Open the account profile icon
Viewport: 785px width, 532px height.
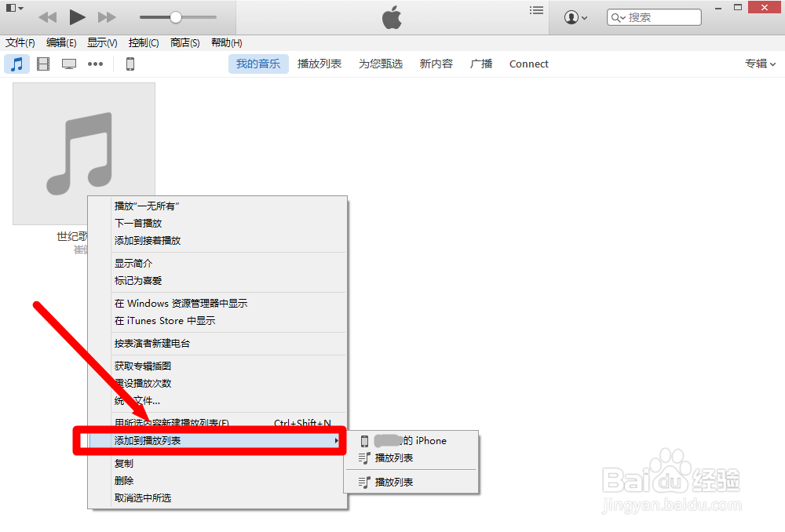572,16
